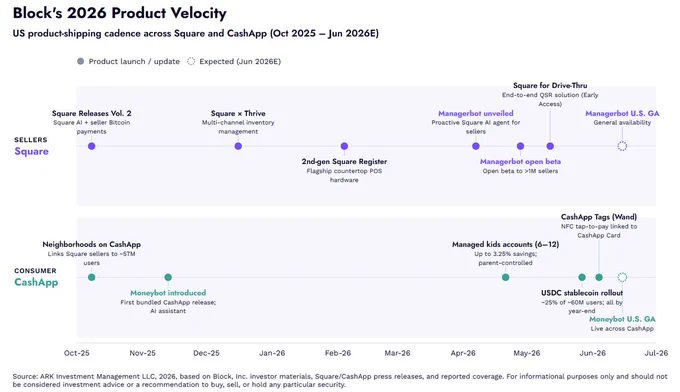The width and height of the screenshot is (680, 392).
Task: Click the Square Releases Vol. 2 marker
Action: pyautogui.click(x=92, y=146)
